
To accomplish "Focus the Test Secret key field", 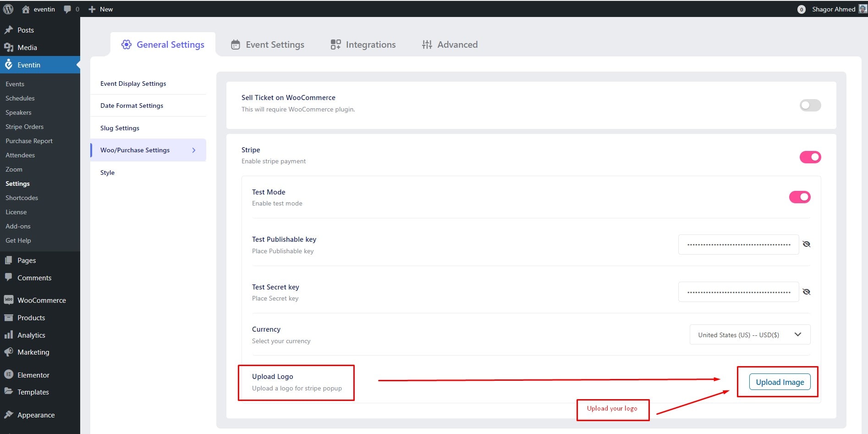I will pyautogui.click(x=738, y=292).
